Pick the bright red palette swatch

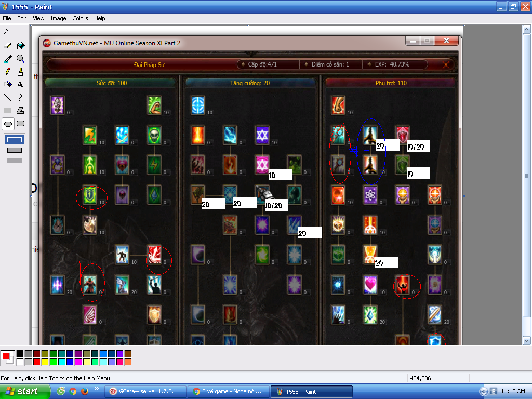pyautogui.click(x=37, y=362)
